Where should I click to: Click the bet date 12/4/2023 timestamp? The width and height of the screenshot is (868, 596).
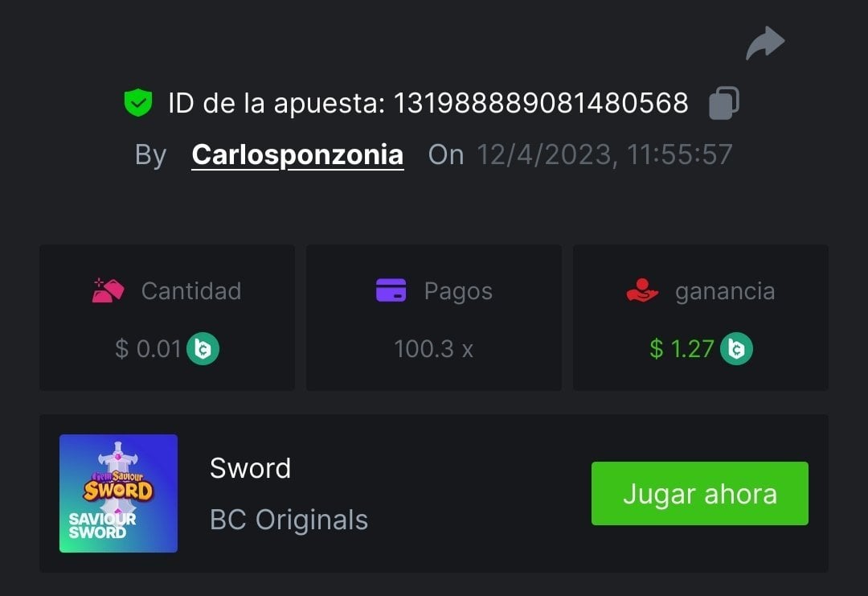coord(604,154)
